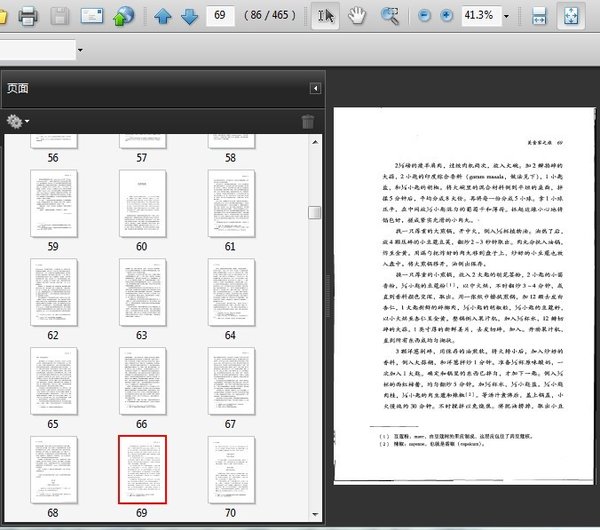
Task: Toggle fit-to-width scrolling mode
Action: (x=539, y=16)
